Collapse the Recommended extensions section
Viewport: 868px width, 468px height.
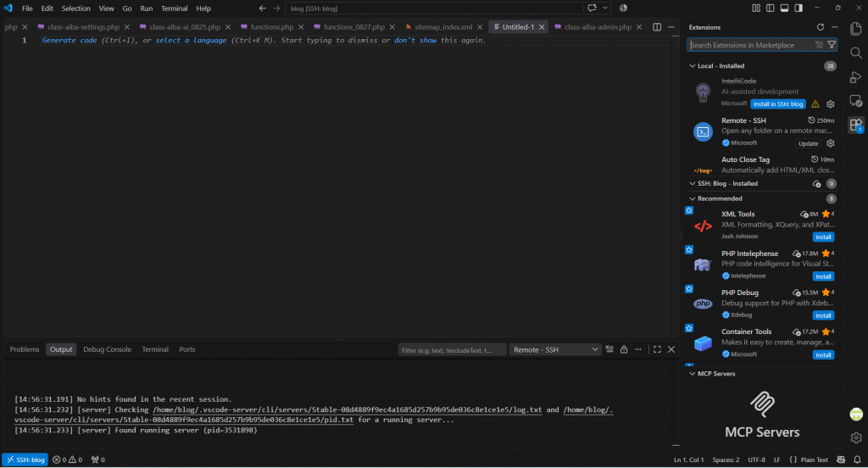coord(692,199)
